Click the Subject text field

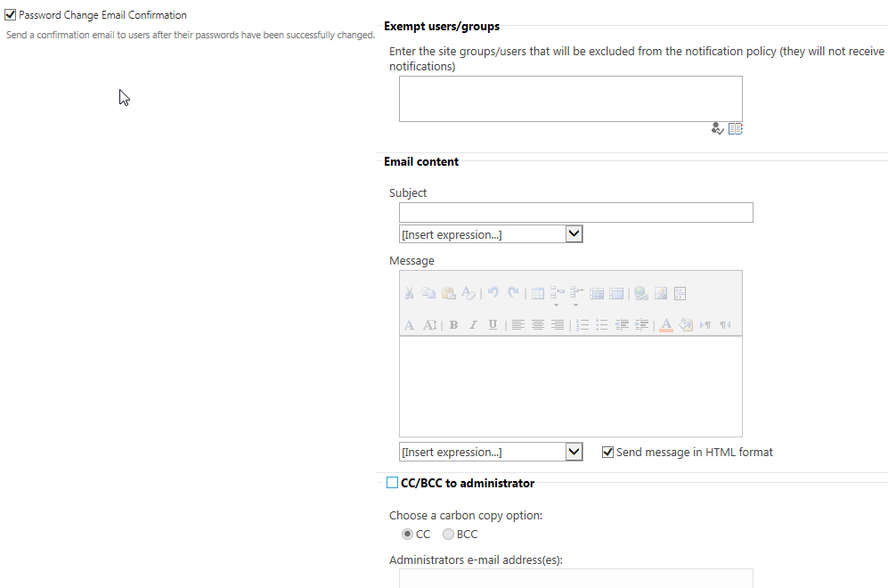[575, 212]
